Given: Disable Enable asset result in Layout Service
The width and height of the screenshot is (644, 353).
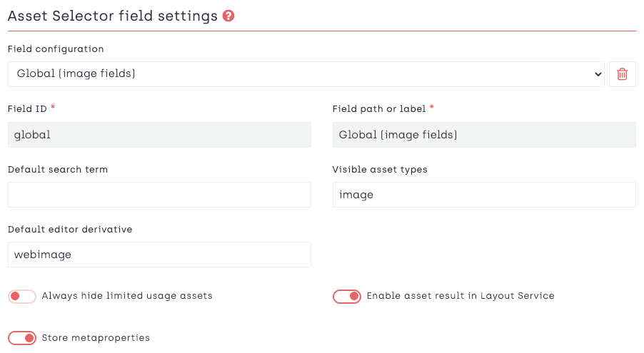Looking at the screenshot, I should tap(347, 296).
